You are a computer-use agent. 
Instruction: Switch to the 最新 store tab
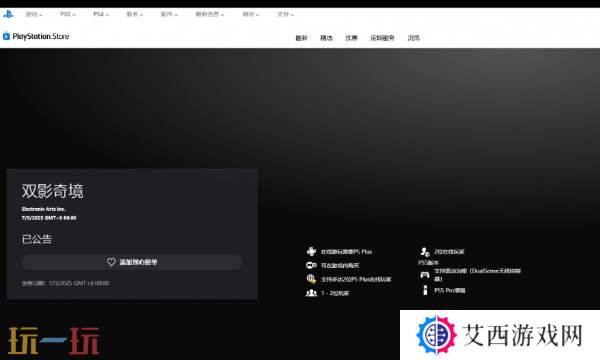click(302, 38)
